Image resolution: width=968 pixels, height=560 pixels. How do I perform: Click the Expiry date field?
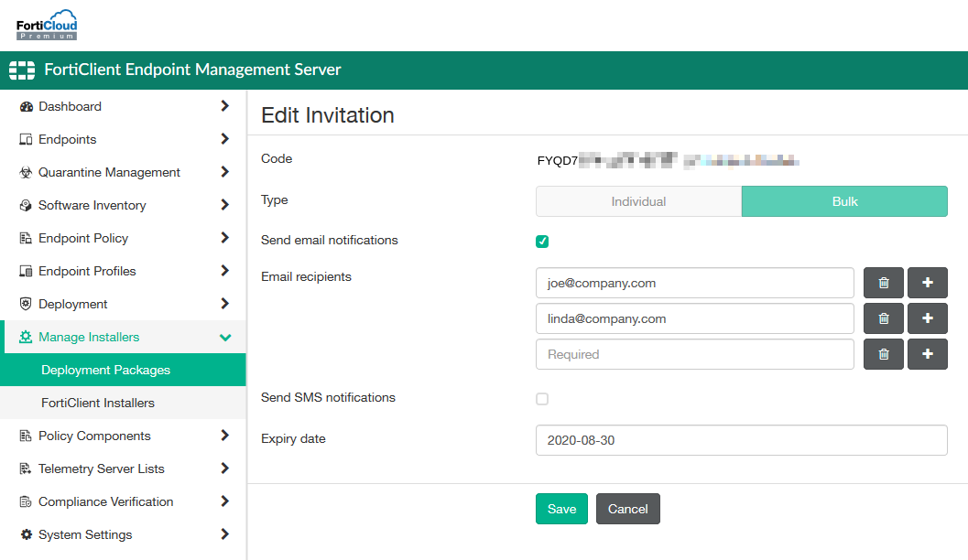click(742, 440)
